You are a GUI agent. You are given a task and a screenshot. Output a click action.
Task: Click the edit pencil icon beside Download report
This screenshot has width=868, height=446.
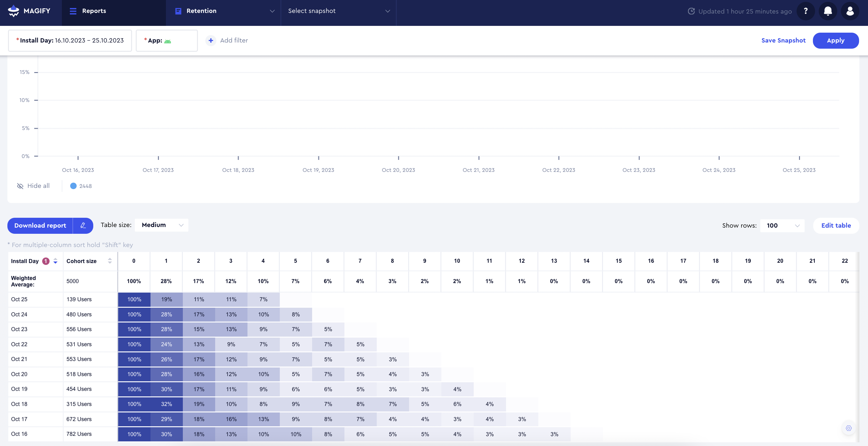(x=83, y=225)
